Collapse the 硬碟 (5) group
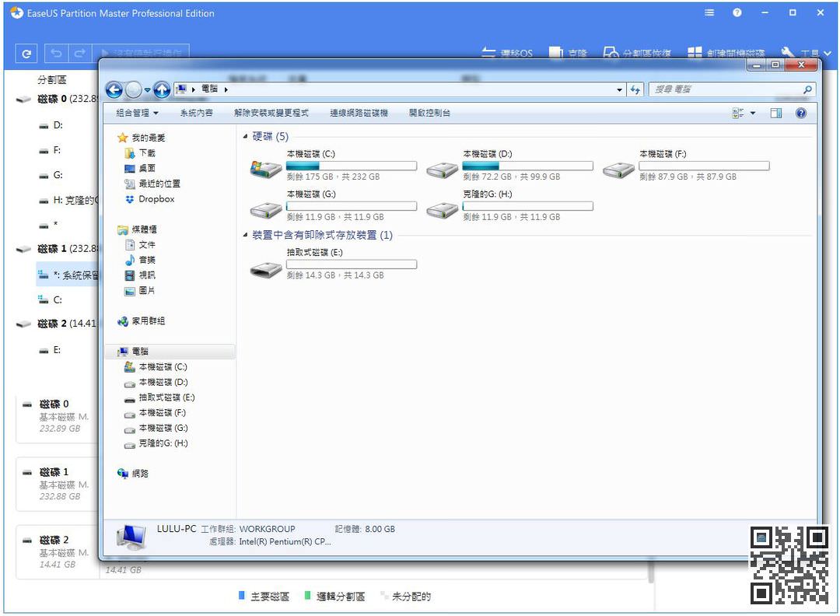Image resolution: width=840 pixels, height=616 pixels. (245, 137)
